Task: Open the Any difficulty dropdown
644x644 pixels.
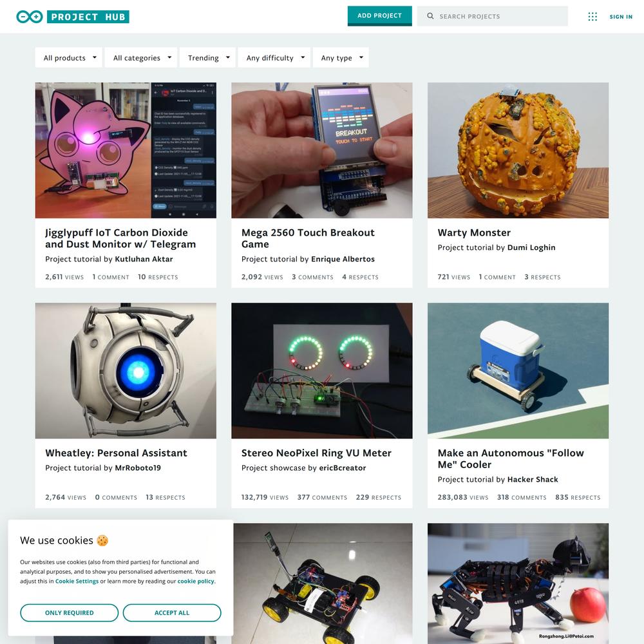Action: tap(274, 57)
